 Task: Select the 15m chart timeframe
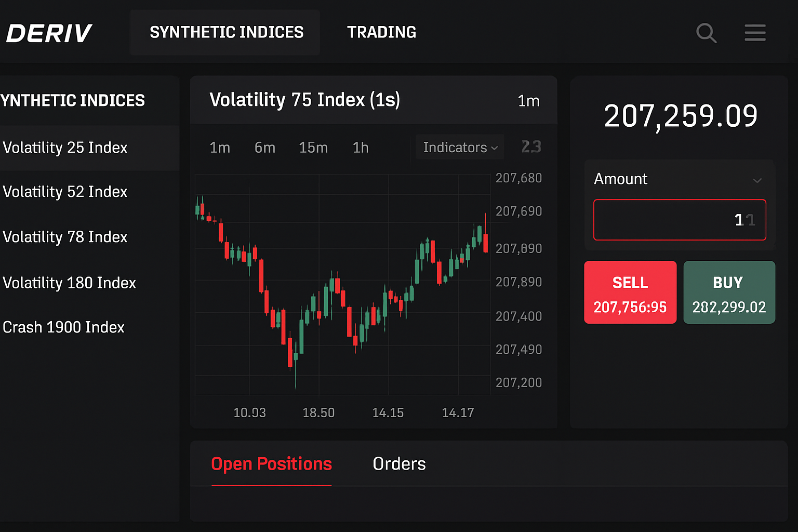pyautogui.click(x=313, y=147)
